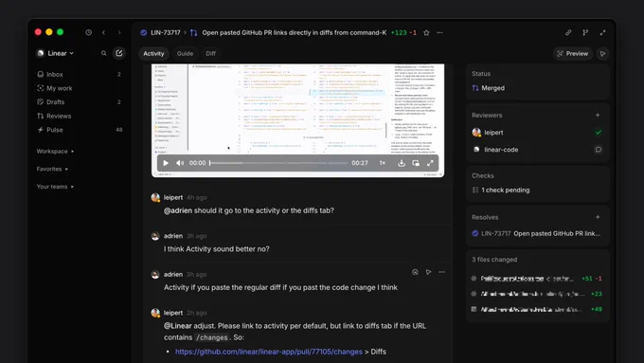
Task: Open the GitHub pull/77105/changes link
Action: [x=269, y=352]
